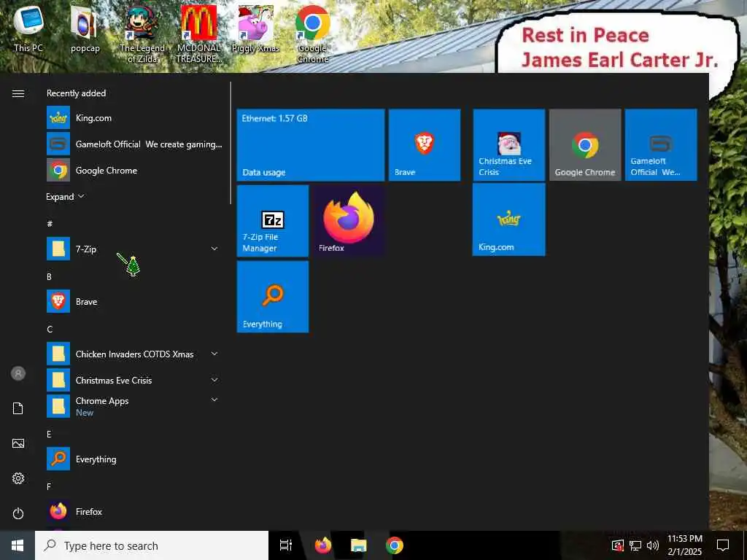Open Settings gear in the Start sidebar
The image size is (747, 560).
point(18,478)
